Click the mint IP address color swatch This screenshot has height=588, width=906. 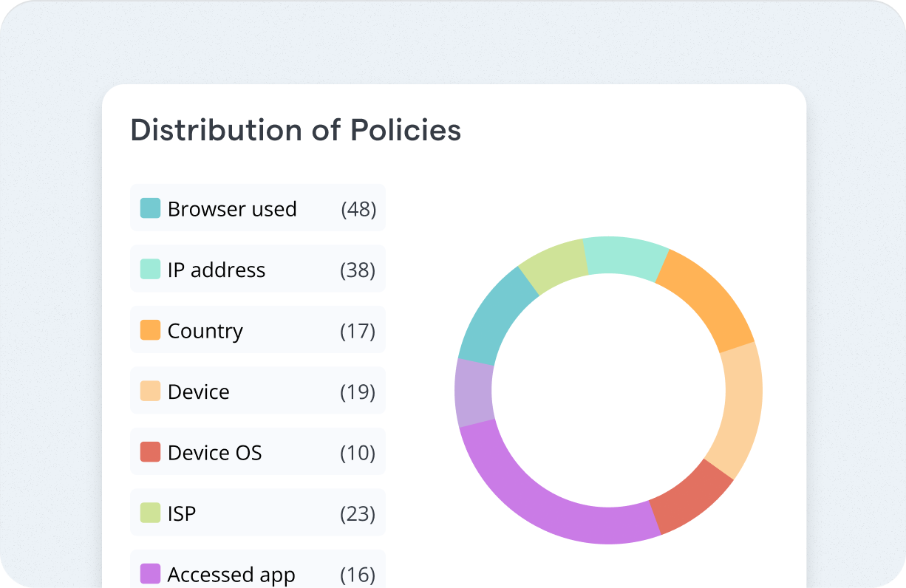coord(150,270)
